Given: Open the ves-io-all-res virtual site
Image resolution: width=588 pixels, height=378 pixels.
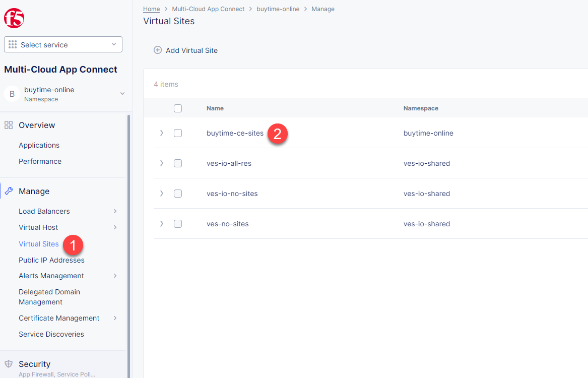Looking at the screenshot, I should pos(229,163).
